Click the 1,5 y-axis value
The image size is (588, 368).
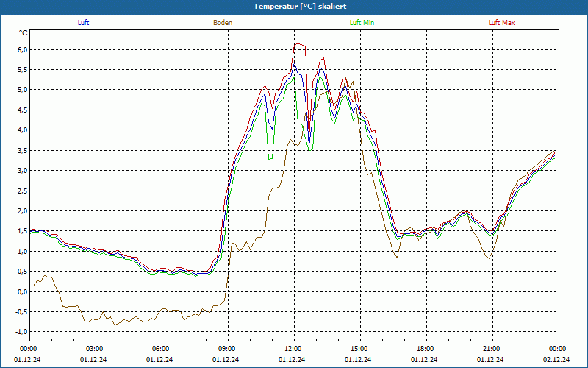pyautogui.click(x=23, y=231)
